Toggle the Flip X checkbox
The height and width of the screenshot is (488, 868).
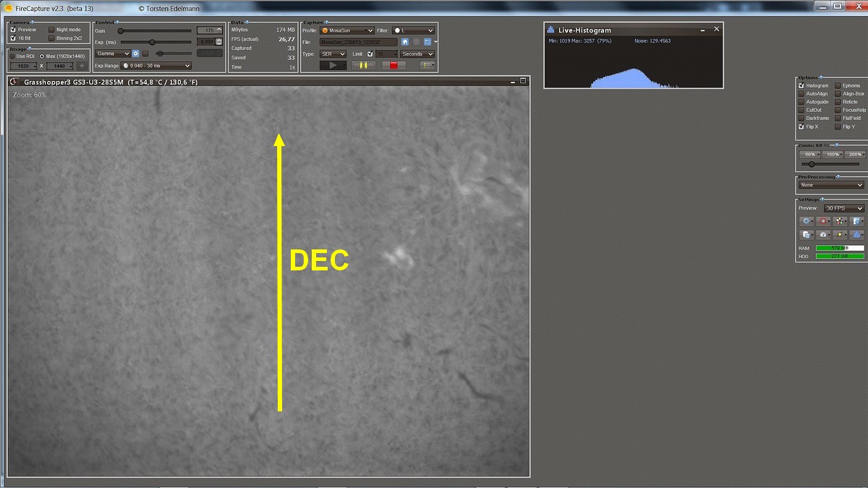[x=801, y=127]
